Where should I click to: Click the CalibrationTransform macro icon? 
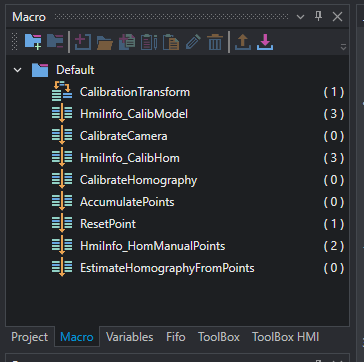[x=62, y=91]
